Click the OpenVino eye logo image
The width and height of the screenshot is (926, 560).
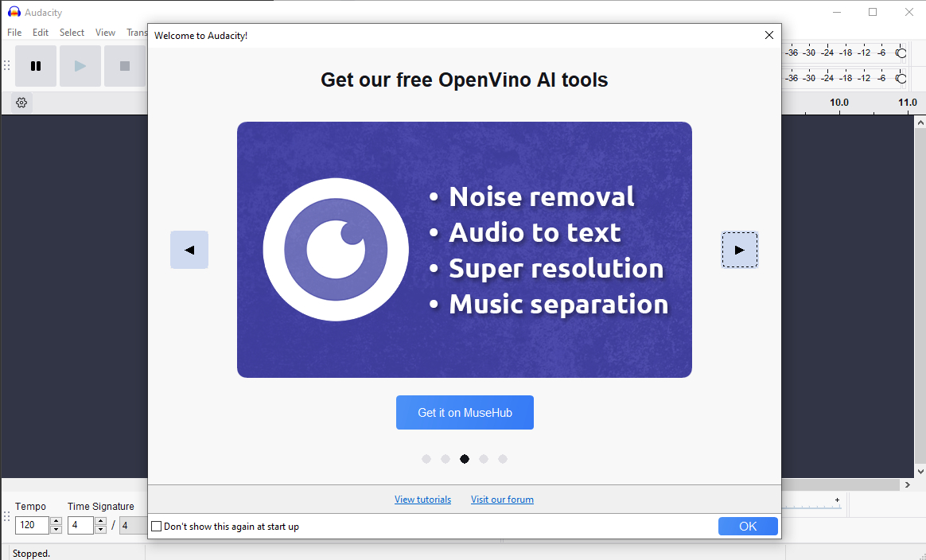(336, 250)
